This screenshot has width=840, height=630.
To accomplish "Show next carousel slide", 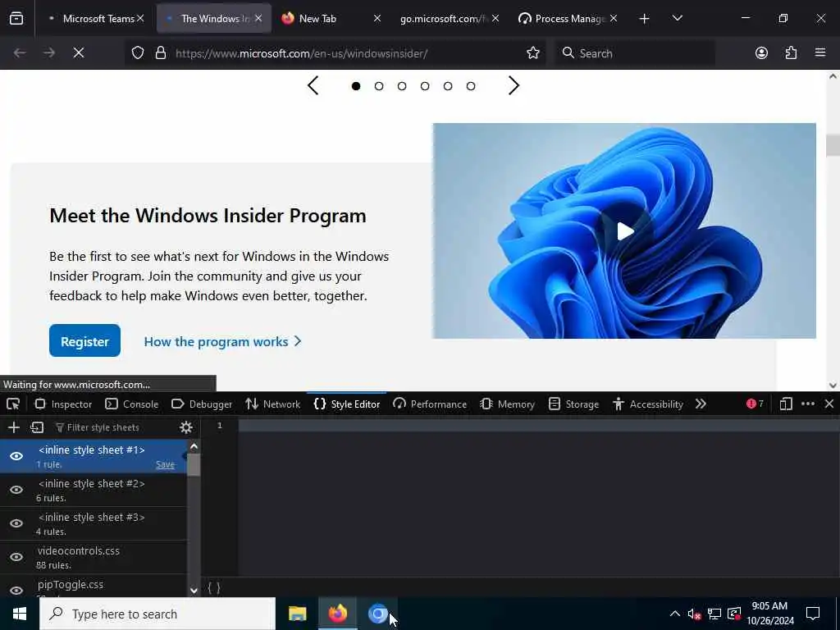I will coord(514,85).
